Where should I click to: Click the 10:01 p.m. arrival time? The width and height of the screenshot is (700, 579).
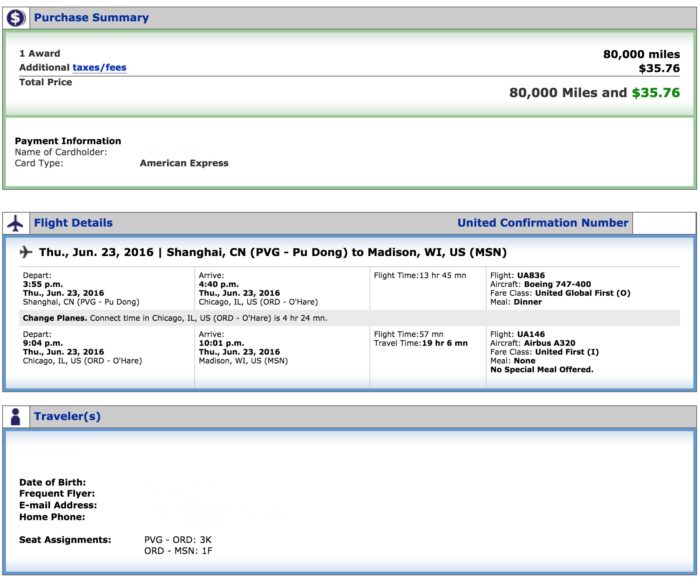(x=221, y=343)
